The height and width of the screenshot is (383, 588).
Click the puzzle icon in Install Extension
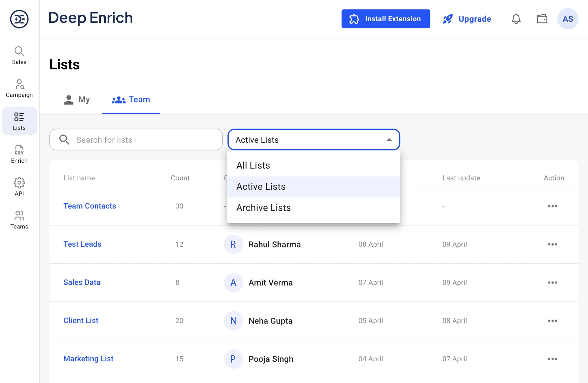(354, 19)
